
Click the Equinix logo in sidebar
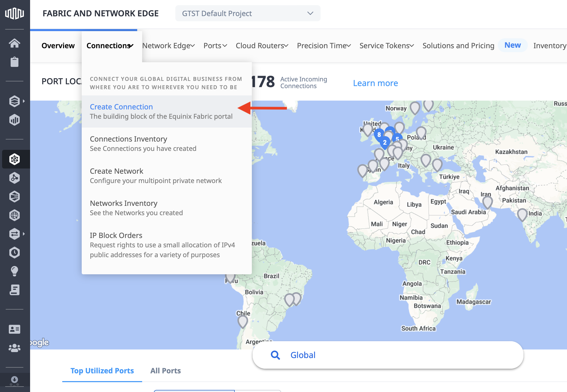15,13
